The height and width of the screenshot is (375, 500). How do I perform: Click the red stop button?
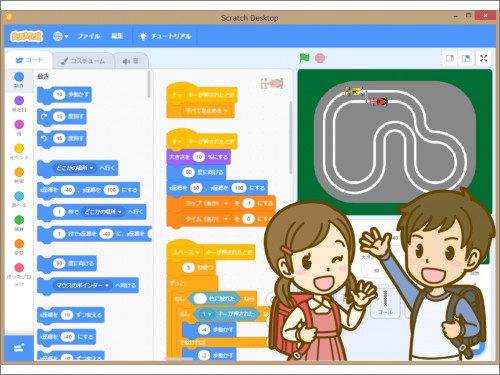click(320, 58)
